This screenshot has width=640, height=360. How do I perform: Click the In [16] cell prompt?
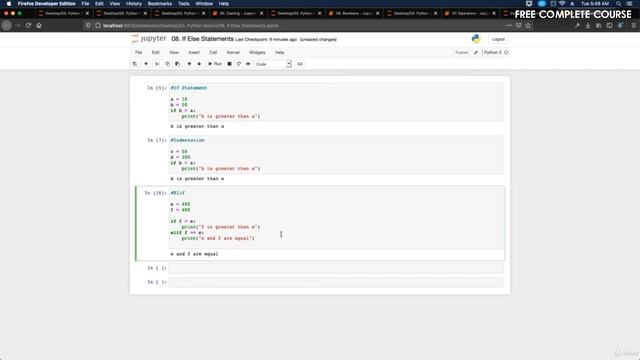[156, 193]
